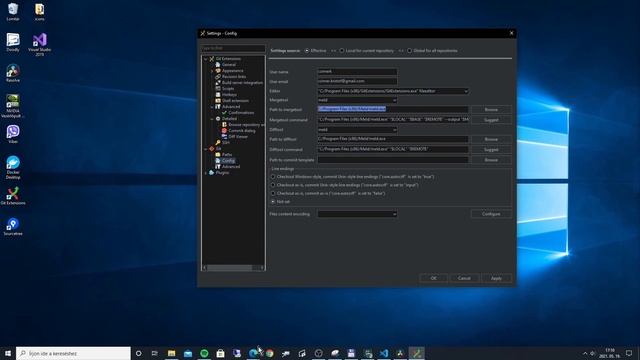This screenshot has width=640, height=360.
Task: Open Commit dialog settings page
Action: 242,131
